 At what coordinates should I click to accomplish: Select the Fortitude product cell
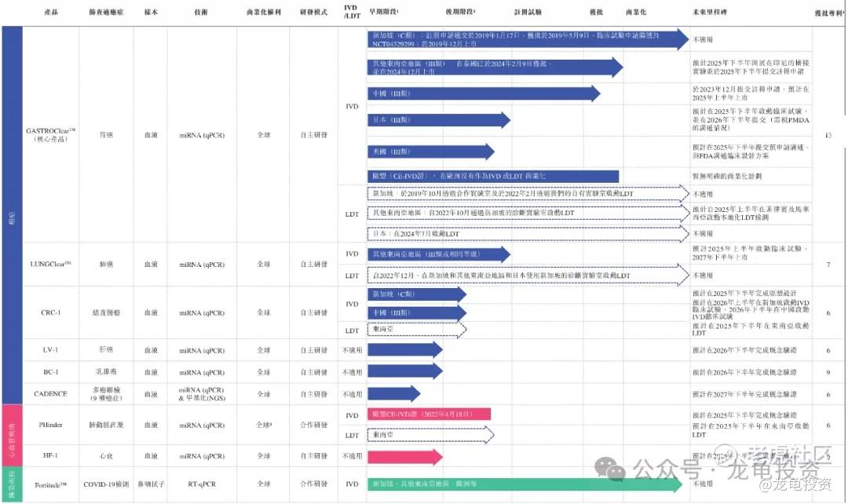click(x=51, y=484)
